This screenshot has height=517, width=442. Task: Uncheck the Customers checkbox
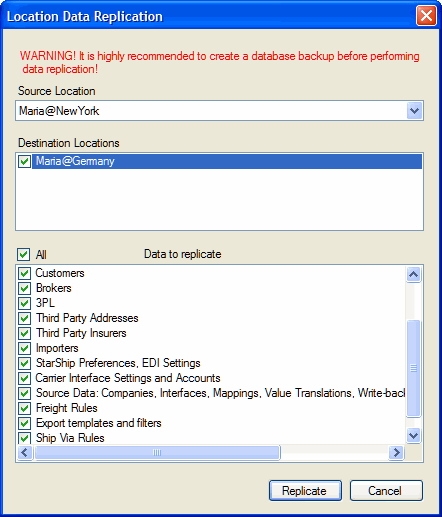24,273
